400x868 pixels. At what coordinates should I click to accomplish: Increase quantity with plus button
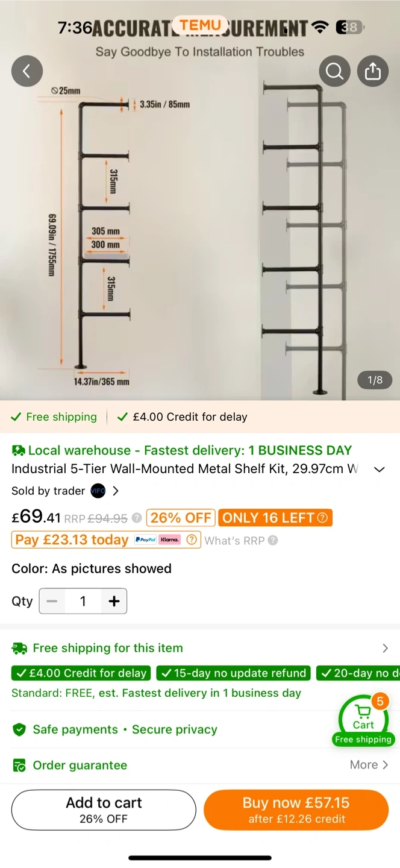tap(114, 601)
